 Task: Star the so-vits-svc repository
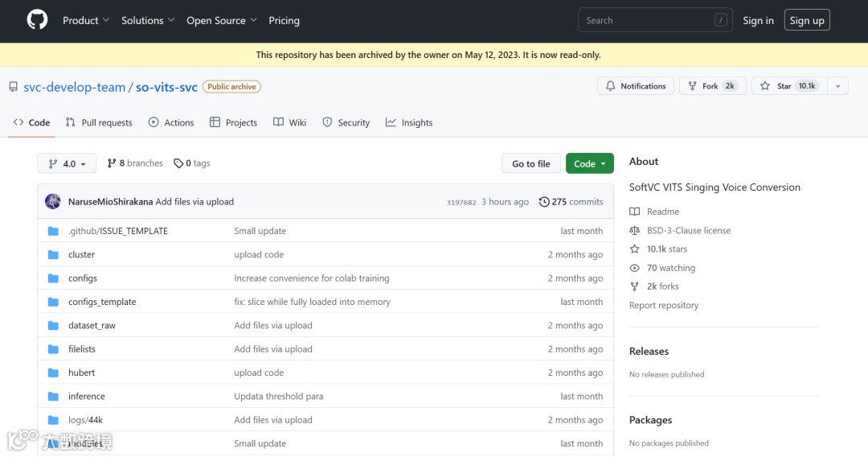pyautogui.click(x=785, y=86)
